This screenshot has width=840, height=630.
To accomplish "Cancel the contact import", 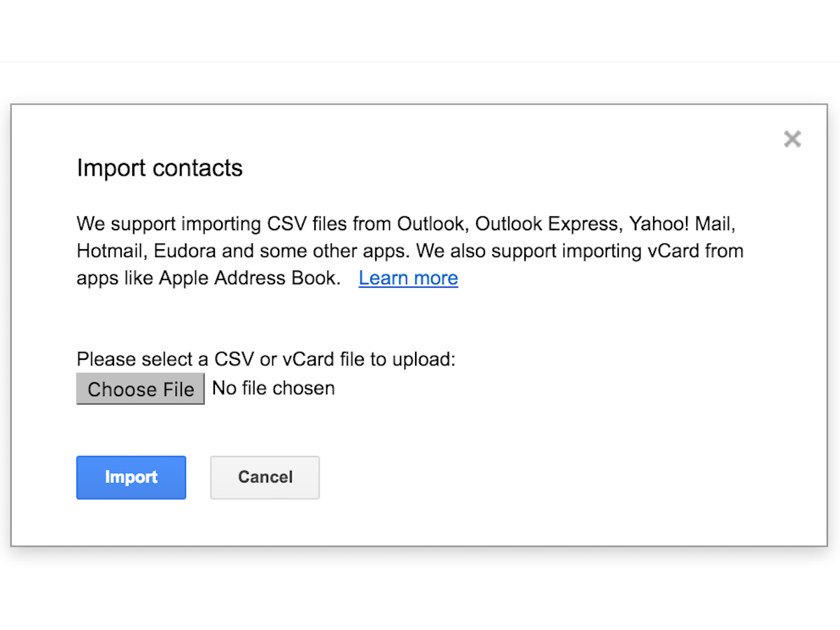I will pos(265,477).
